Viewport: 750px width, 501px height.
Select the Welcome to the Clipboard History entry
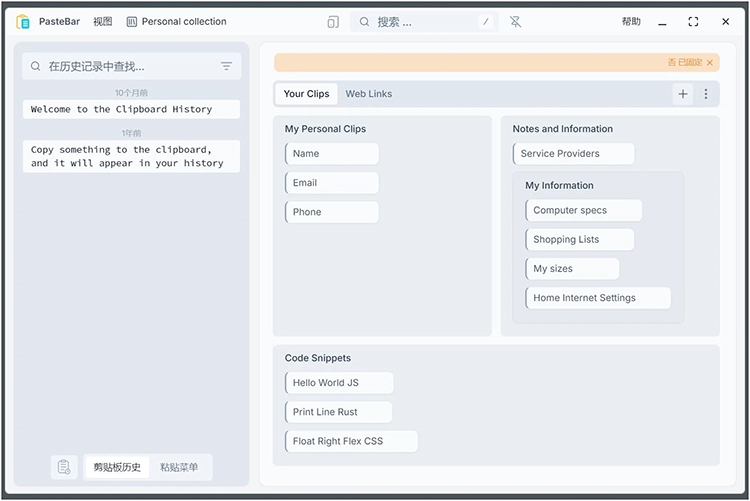pyautogui.click(x=131, y=110)
